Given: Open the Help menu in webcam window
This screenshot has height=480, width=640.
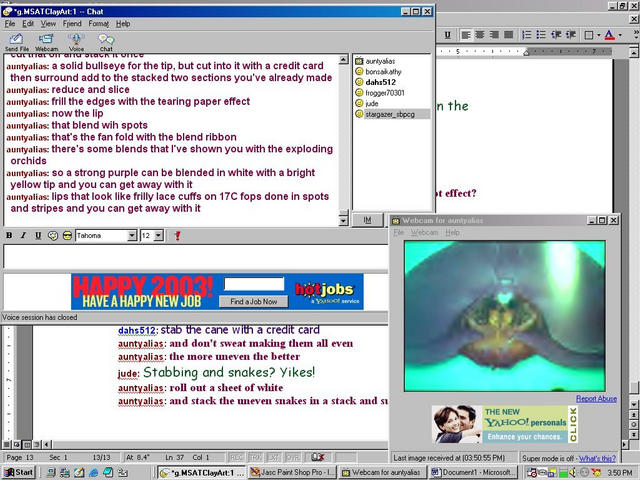Looking at the screenshot, I should (x=452, y=233).
